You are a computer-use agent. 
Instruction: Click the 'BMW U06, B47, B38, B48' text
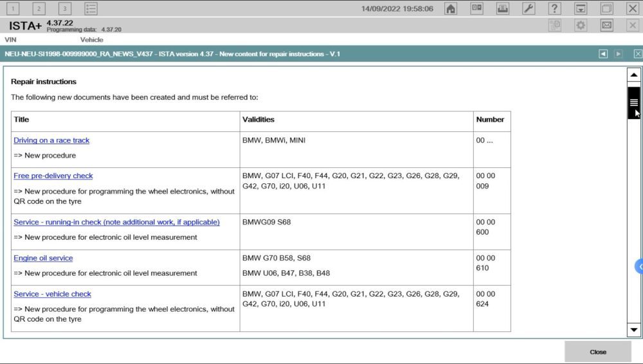[286, 273]
